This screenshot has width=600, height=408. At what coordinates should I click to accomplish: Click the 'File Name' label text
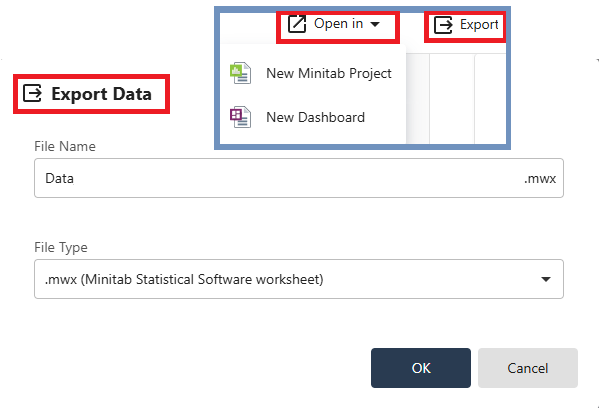click(x=65, y=146)
